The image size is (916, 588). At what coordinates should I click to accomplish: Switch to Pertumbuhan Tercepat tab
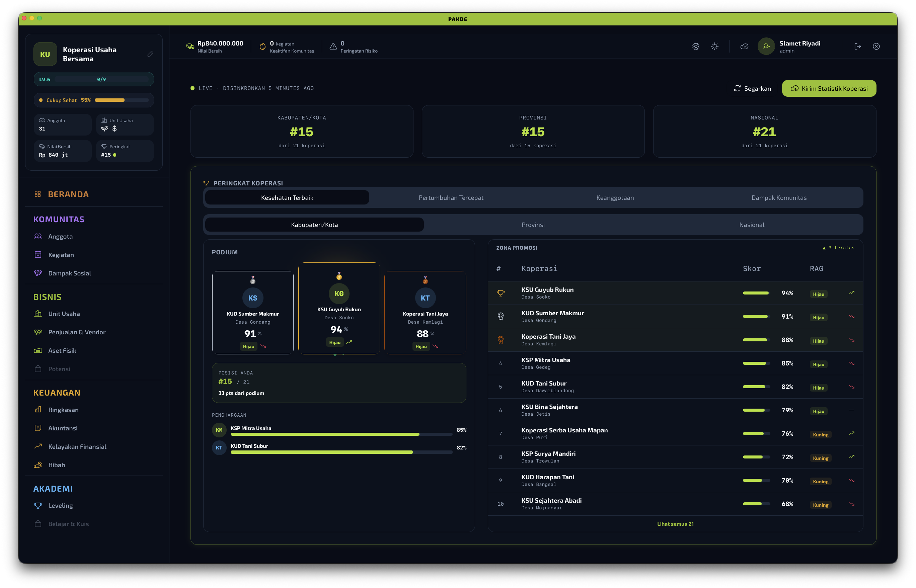(451, 198)
